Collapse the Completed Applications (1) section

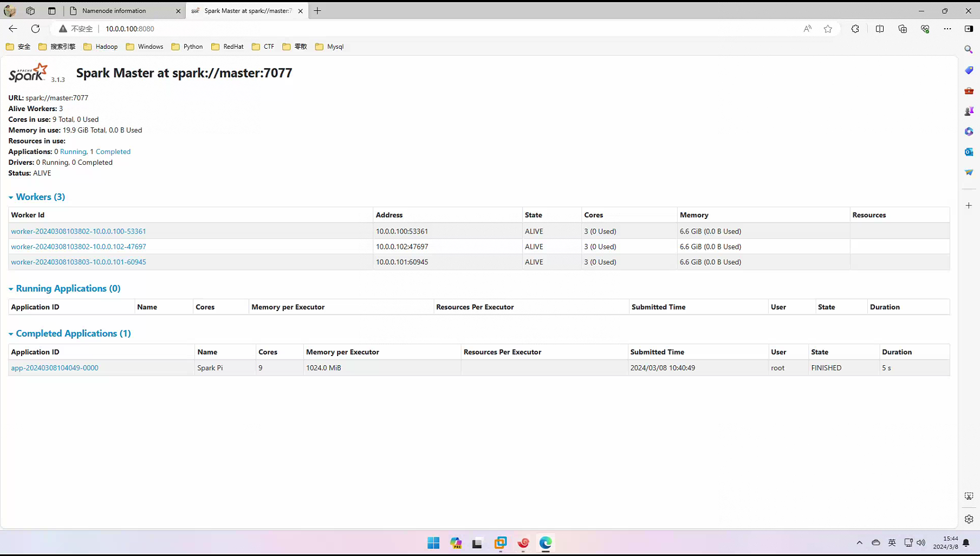70,333
